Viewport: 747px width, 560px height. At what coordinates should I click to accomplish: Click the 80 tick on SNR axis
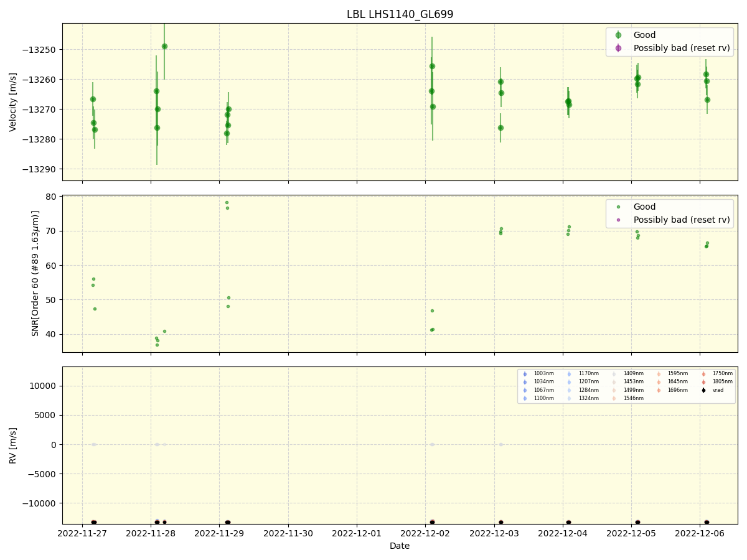point(52,197)
